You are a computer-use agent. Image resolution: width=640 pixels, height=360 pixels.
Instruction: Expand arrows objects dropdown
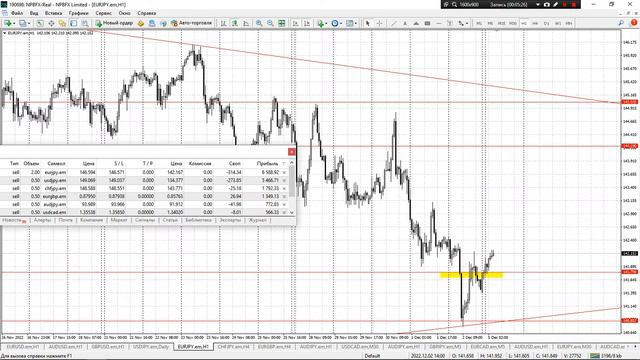tap(467, 23)
